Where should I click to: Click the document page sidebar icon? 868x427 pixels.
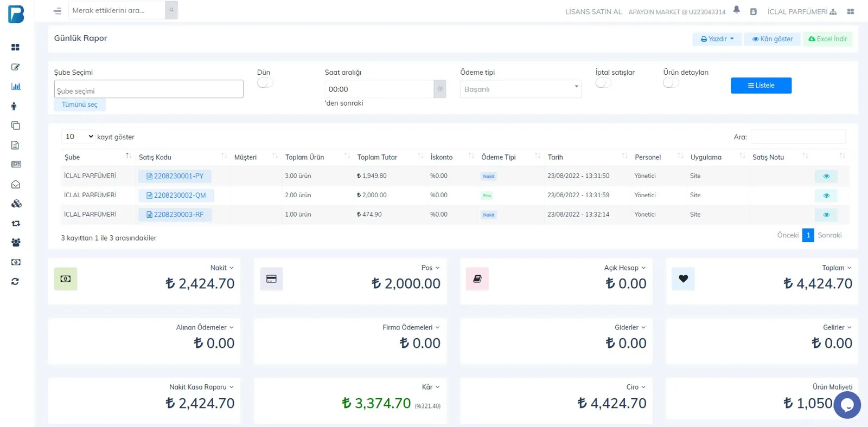click(x=15, y=145)
